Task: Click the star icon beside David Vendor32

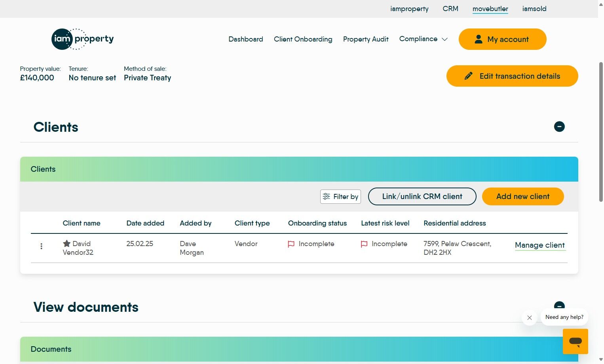Action: click(x=66, y=244)
